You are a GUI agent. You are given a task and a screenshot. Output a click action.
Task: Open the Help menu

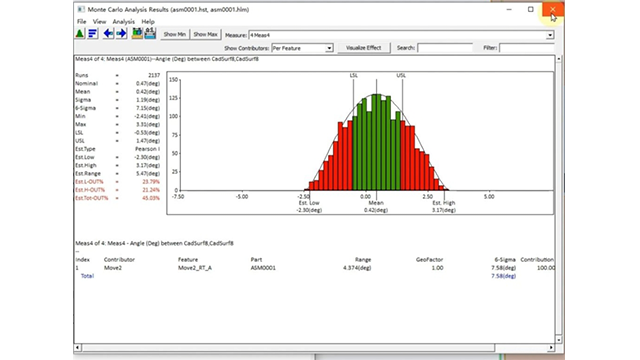148,22
